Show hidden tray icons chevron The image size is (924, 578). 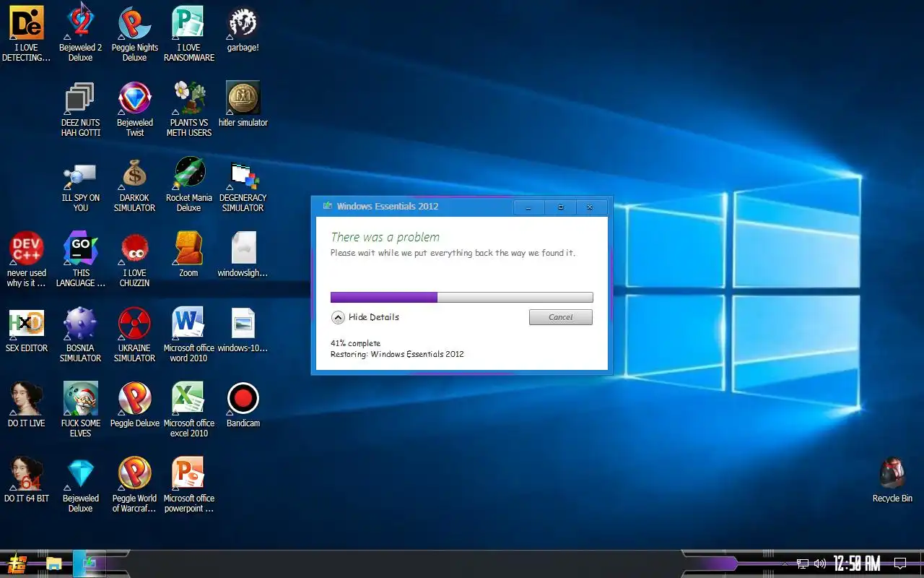click(785, 564)
